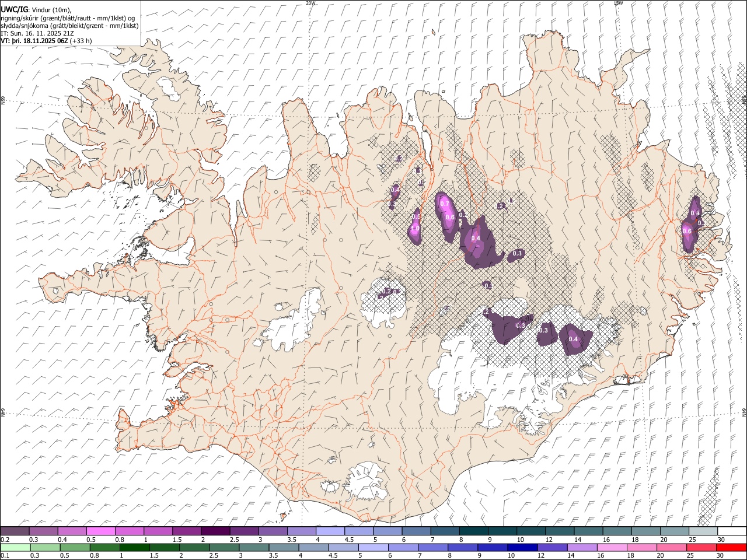This screenshot has width=747, height=560.
Task: Select the violet swatch labeled 14 in the lower legend
Action: pyautogui.click(x=582, y=547)
